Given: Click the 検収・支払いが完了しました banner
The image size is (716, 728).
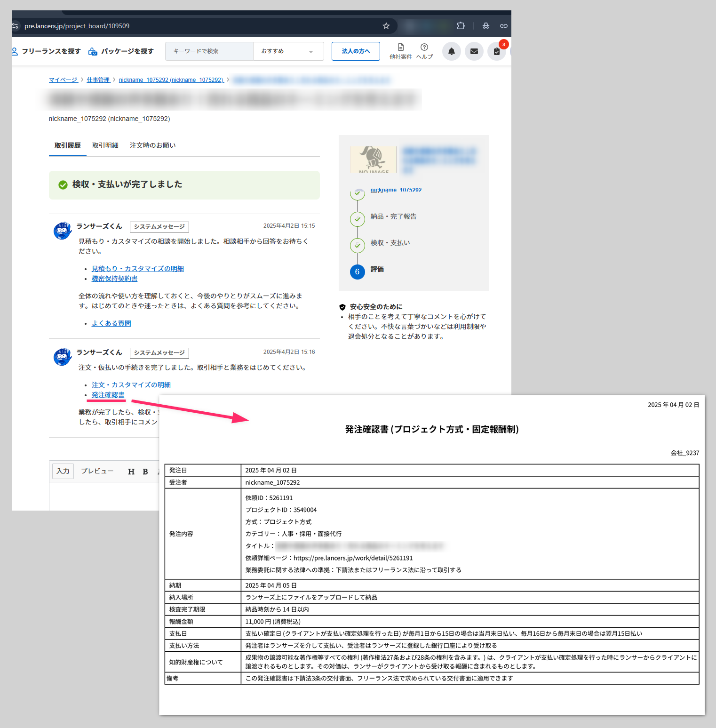Looking at the screenshot, I should (x=184, y=185).
